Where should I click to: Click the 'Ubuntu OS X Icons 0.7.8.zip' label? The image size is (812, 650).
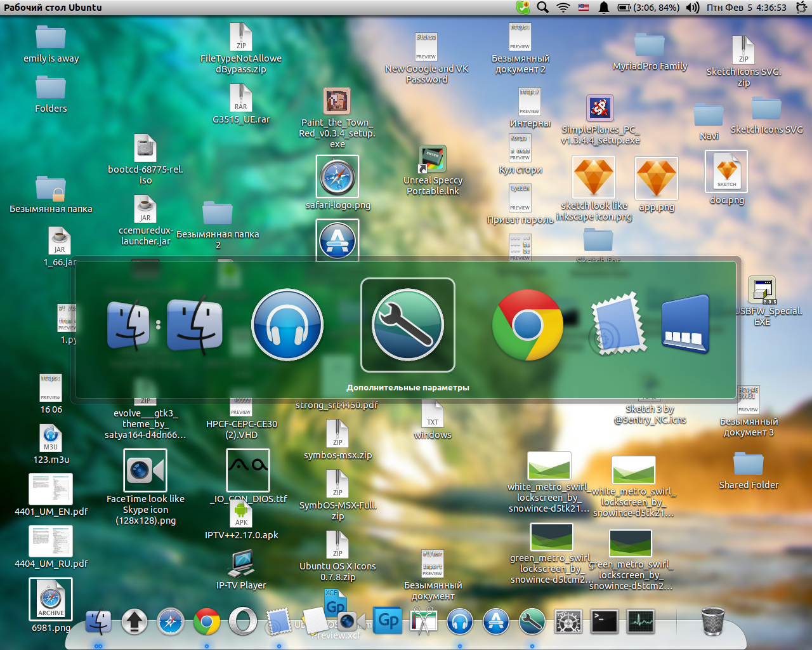click(x=337, y=571)
